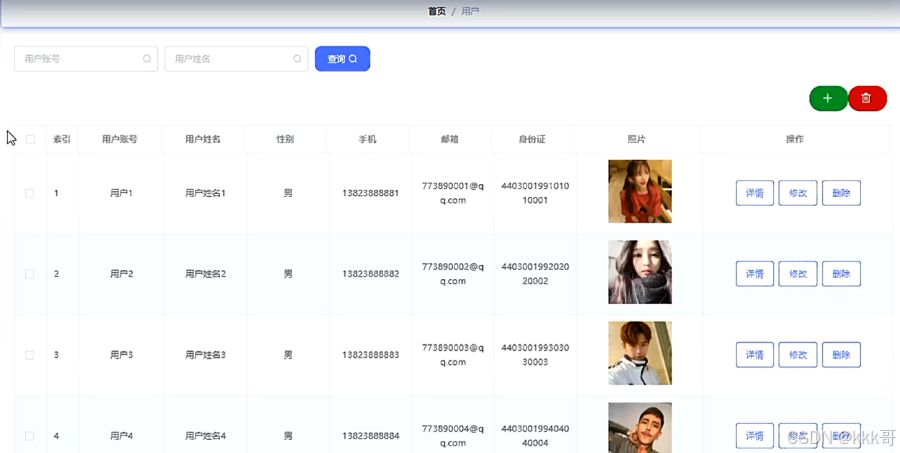Toggle the select-all checkbox in table header
Viewport: 900px width, 453px height.
(30, 140)
